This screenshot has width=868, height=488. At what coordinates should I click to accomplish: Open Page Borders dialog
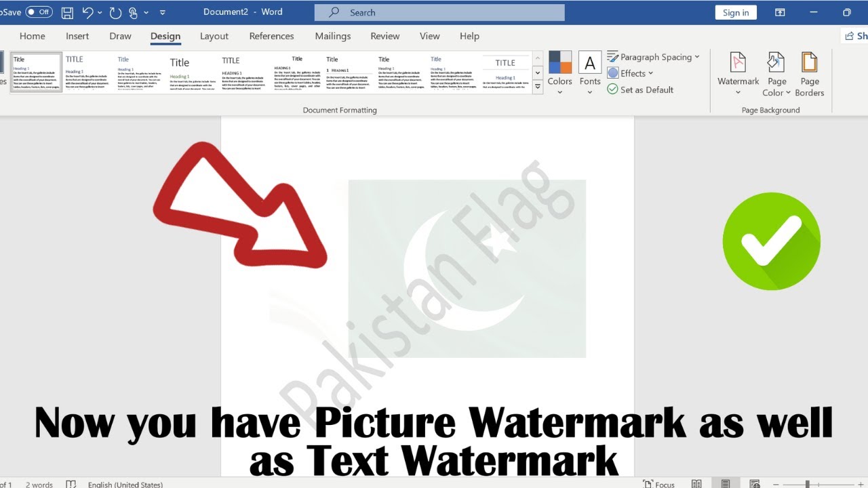(810, 74)
